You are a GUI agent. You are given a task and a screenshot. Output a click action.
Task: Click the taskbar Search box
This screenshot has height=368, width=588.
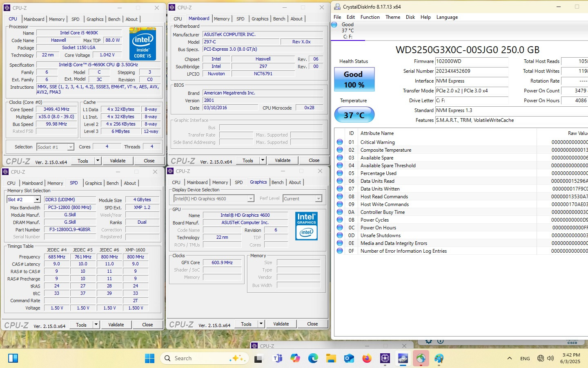[204, 358]
